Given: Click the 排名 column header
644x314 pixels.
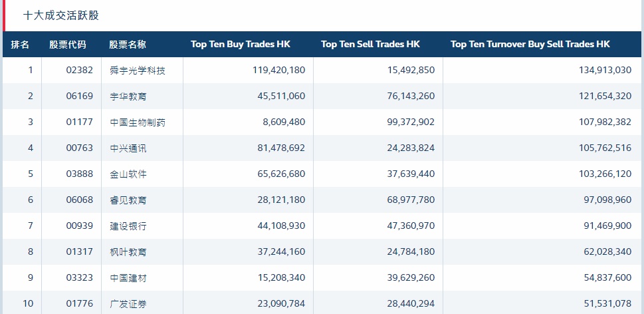Looking at the screenshot, I should click(21, 45).
